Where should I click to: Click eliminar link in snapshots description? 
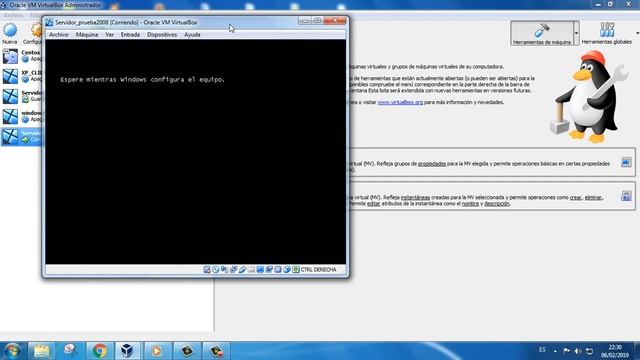[593, 198]
